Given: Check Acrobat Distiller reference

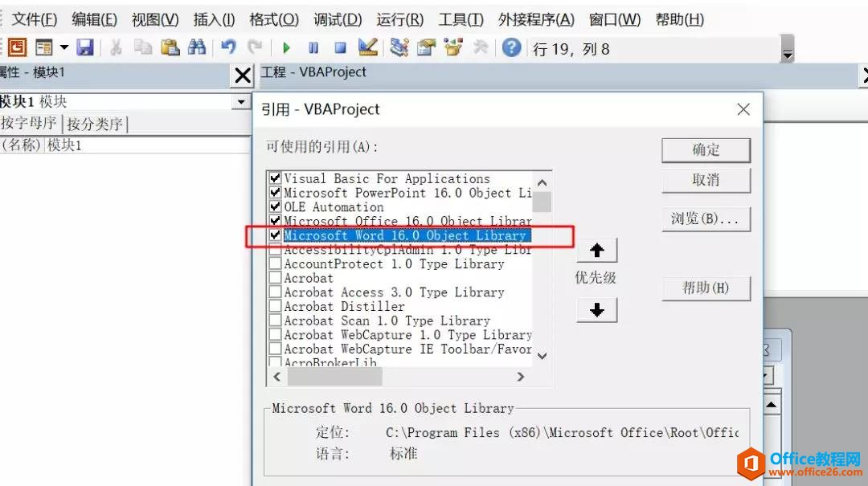Looking at the screenshot, I should click(275, 306).
